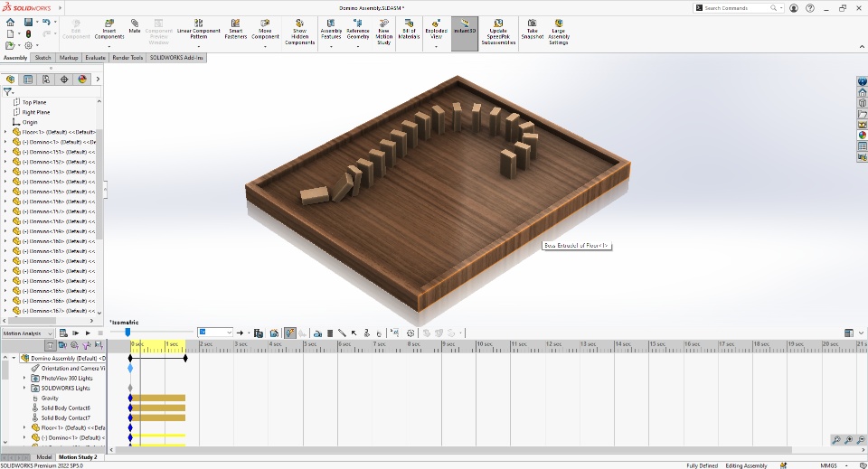
Task: Switch to the Model tab at bottom
Action: (x=43, y=457)
